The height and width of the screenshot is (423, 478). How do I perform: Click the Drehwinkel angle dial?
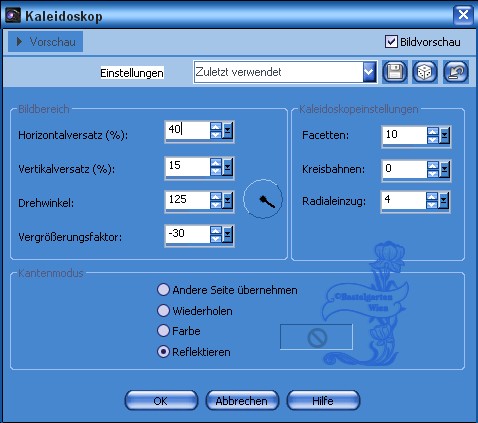coord(263,199)
